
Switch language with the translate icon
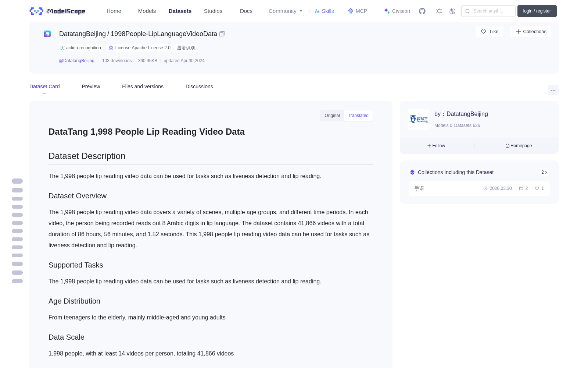point(452,11)
